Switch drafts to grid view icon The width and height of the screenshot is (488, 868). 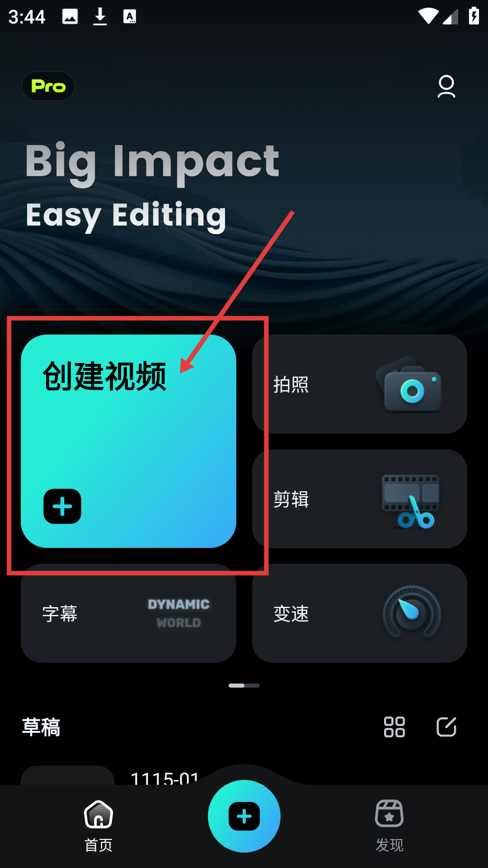pyautogui.click(x=394, y=727)
